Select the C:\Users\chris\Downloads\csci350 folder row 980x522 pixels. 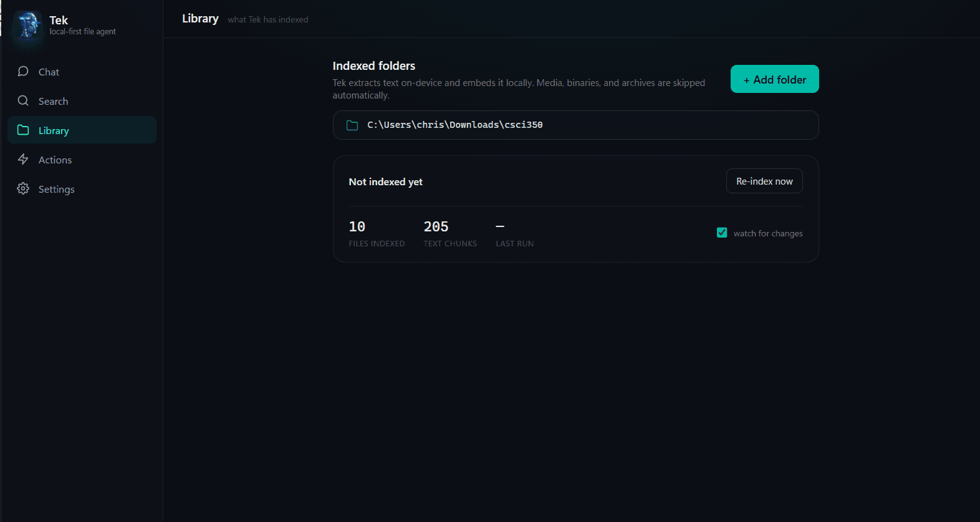click(x=575, y=125)
